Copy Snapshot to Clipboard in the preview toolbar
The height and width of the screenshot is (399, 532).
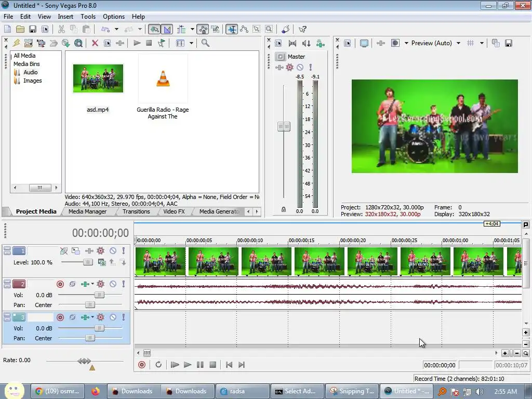click(496, 43)
